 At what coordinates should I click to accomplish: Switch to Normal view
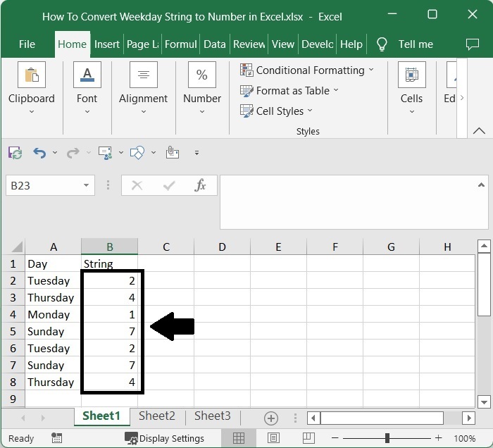tap(239, 438)
